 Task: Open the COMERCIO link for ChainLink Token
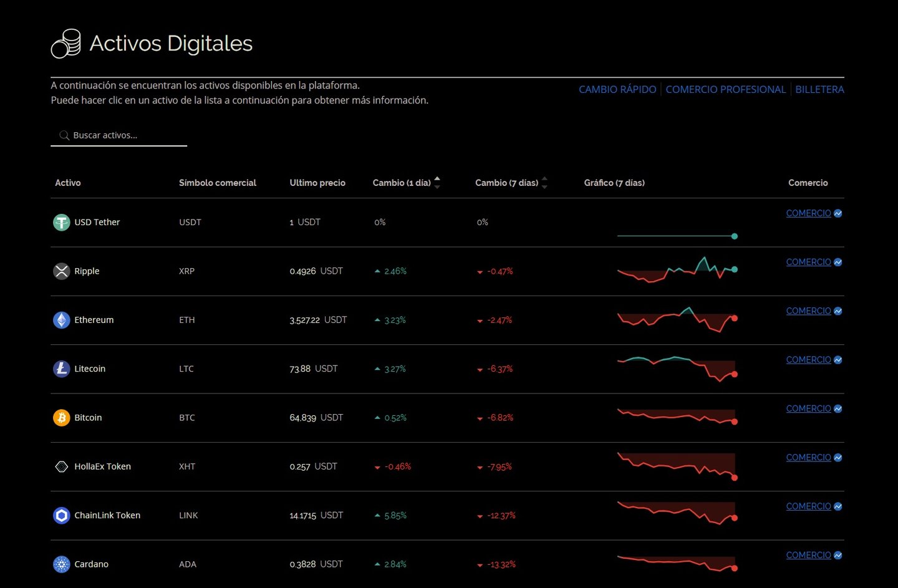(x=808, y=506)
